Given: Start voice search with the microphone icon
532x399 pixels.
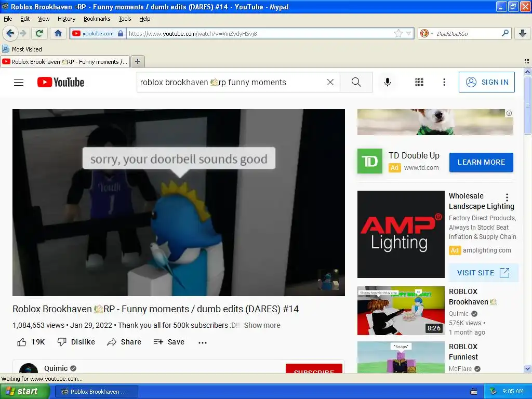Looking at the screenshot, I should (388, 82).
